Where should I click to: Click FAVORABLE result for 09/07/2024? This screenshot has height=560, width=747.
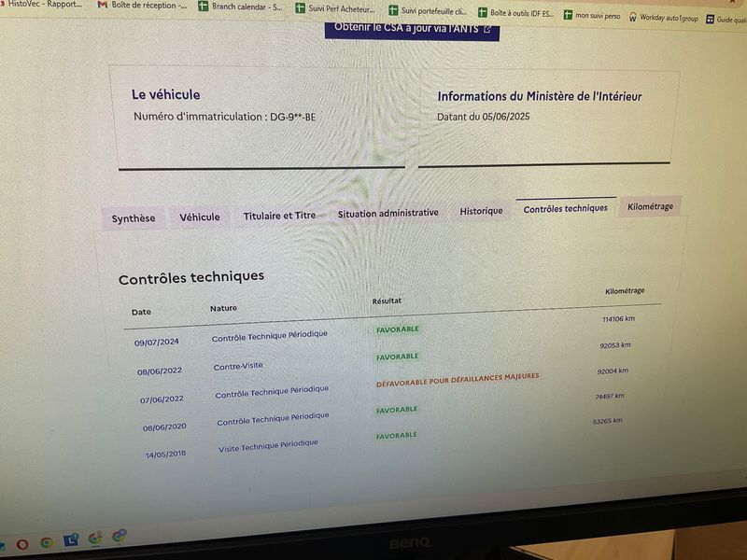point(398,329)
